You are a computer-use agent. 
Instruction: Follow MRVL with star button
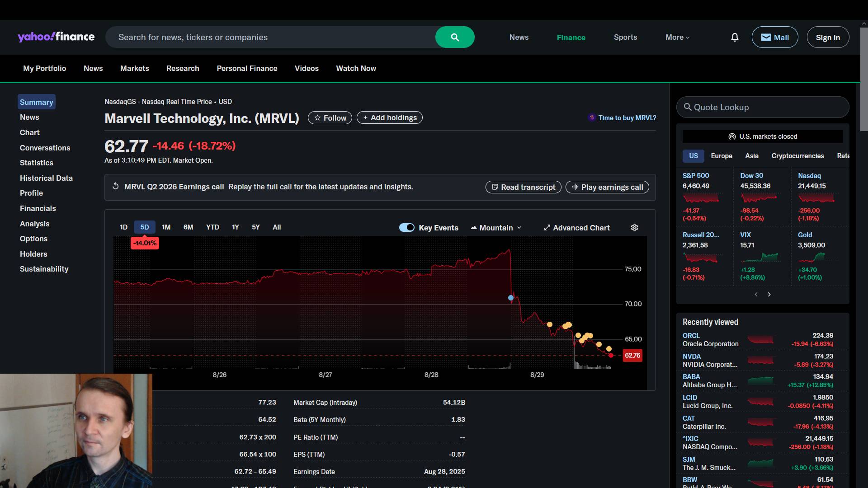[330, 118]
